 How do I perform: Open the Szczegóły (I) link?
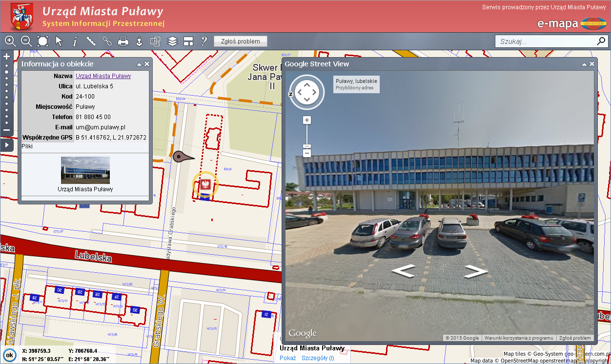point(318,358)
